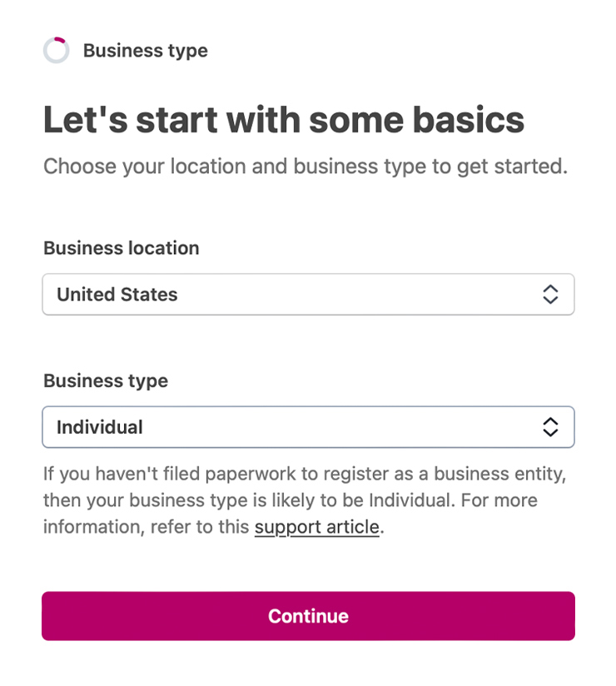Click the pink arc of the progress ring
The width and height of the screenshot is (616, 686).
[x=61, y=40]
